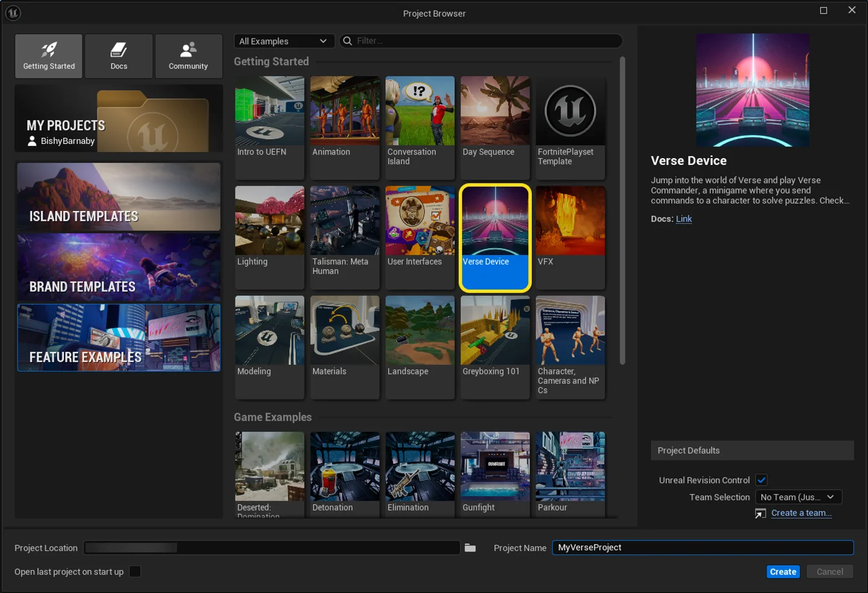Select the FortnitePlayset Template
Viewport: 868px width, 593px height.
click(570, 127)
